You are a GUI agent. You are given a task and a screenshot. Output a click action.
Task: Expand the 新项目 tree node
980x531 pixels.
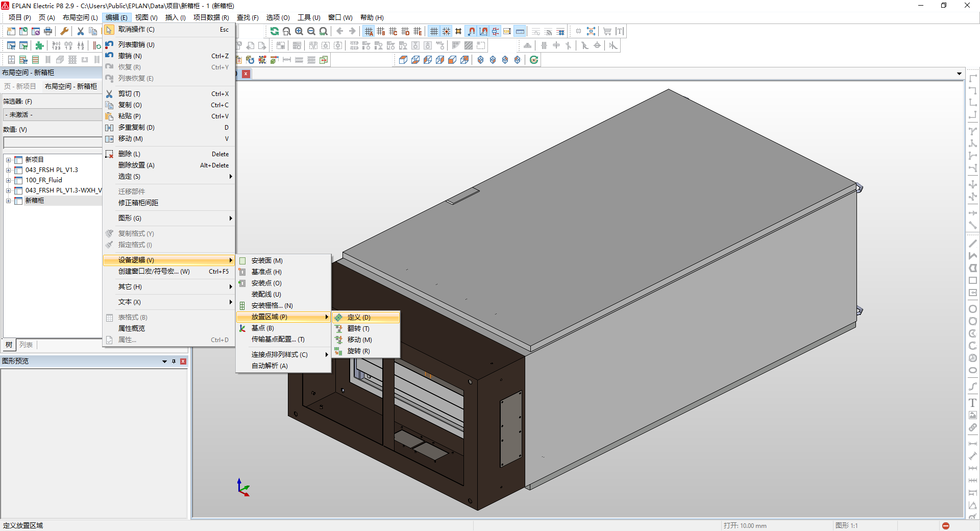click(9, 159)
